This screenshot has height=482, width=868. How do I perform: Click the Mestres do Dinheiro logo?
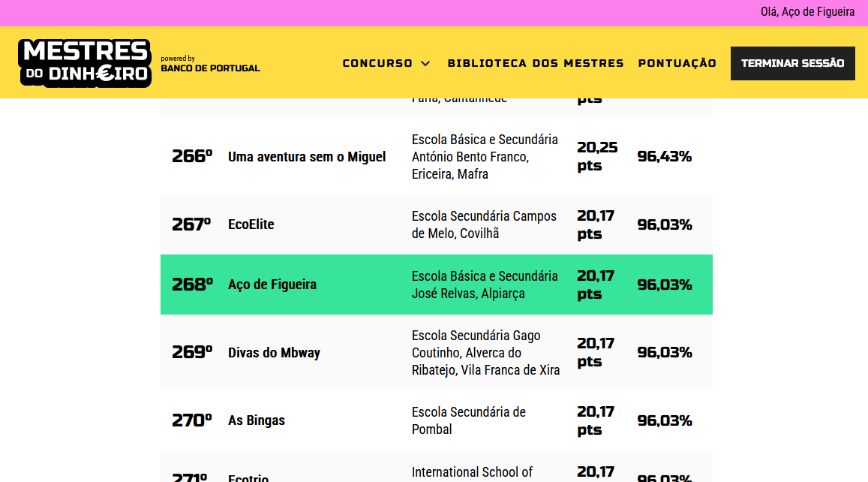pyautogui.click(x=85, y=63)
